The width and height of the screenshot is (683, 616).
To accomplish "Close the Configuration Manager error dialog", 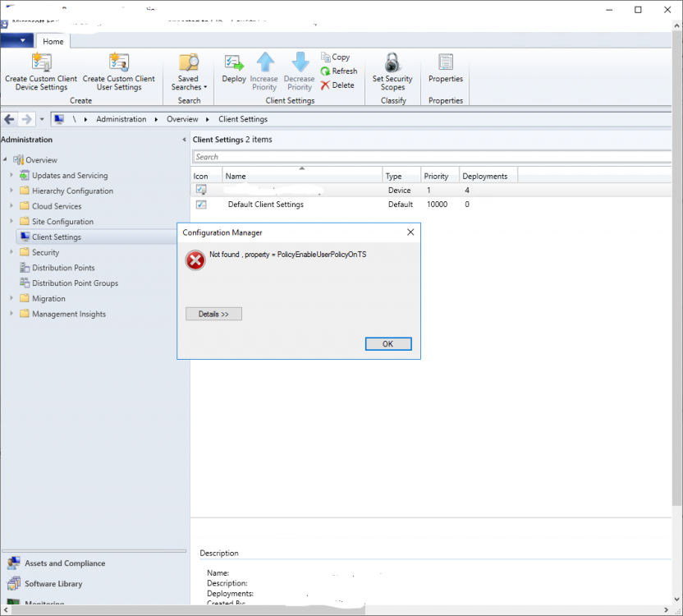I will tap(410, 232).
